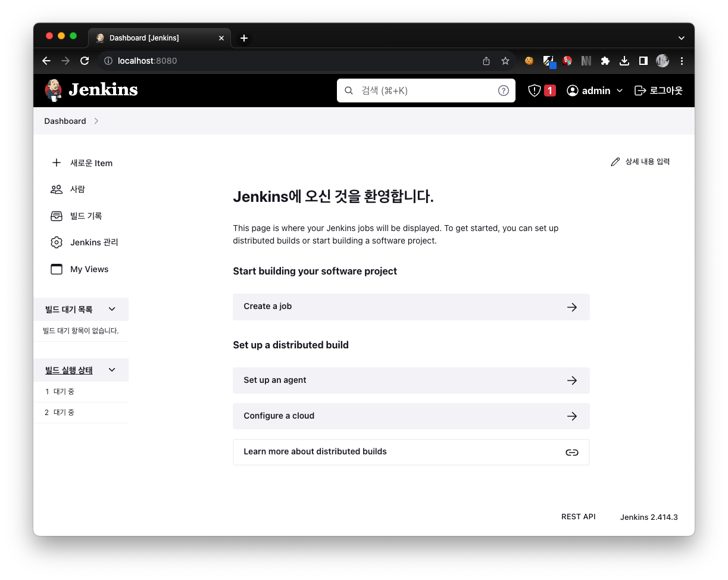Click the My Views window icon

point(57,269)
